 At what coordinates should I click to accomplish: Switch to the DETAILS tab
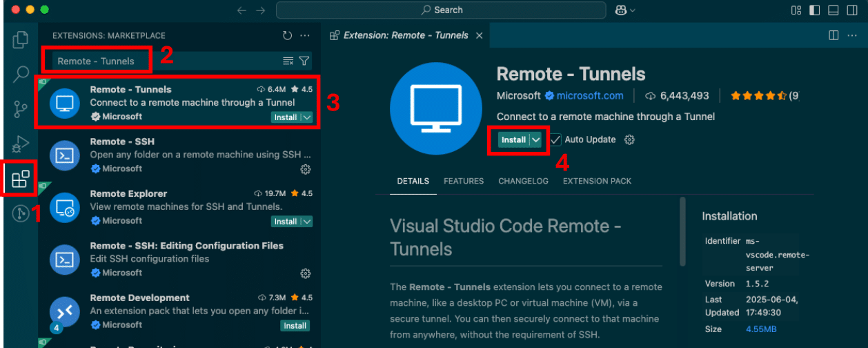tap(413, 181)
